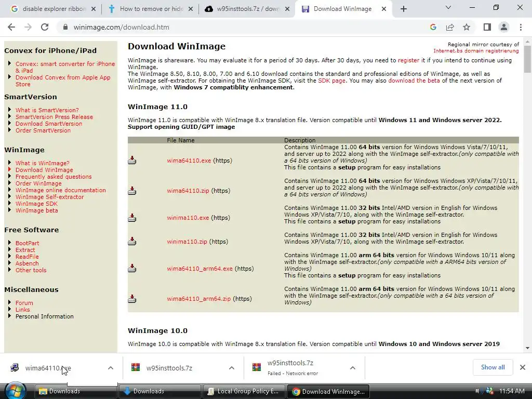Open the wima64110.zip download link
The width and height of the screenshot is (532, 399).
pyautogui.click(x=188, y=191)
